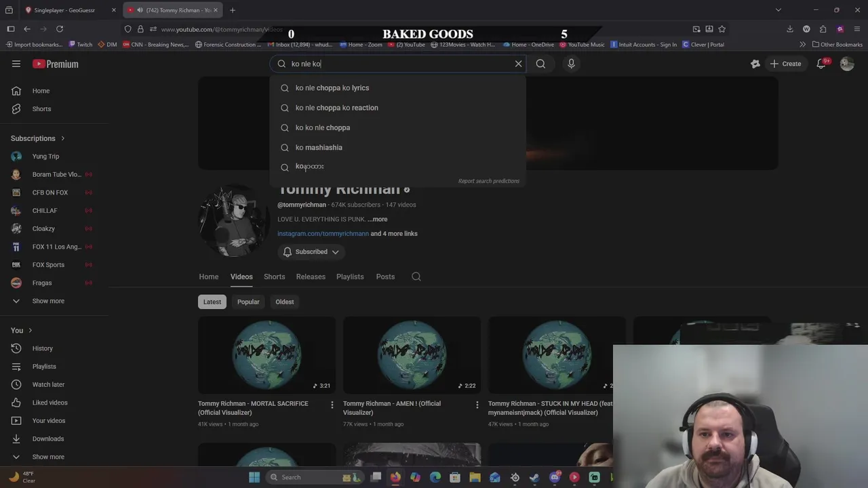This screenshot has height=488, width=868.
Task: Switch to the channel Videos tab
Action: (241, 277)
